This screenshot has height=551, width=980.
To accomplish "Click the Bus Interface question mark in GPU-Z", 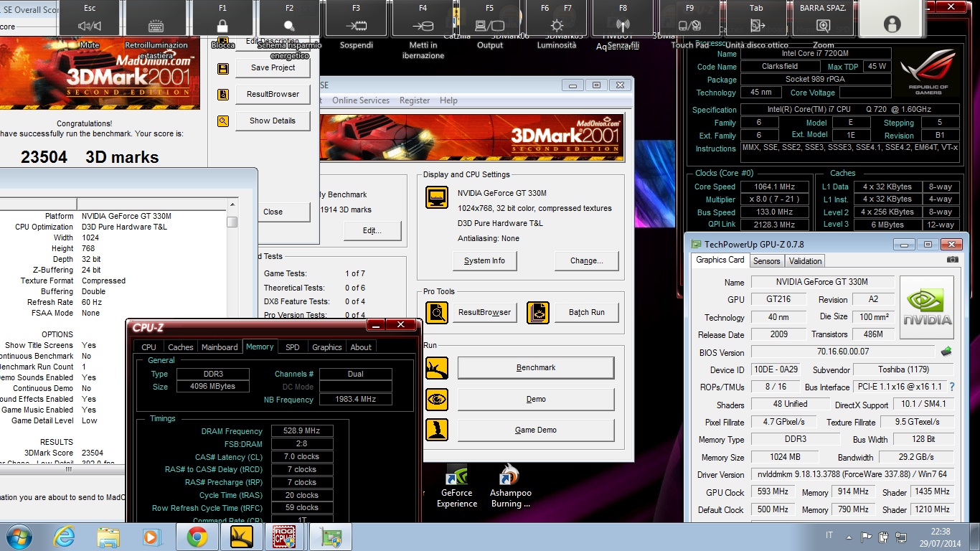I will (952, 387).
